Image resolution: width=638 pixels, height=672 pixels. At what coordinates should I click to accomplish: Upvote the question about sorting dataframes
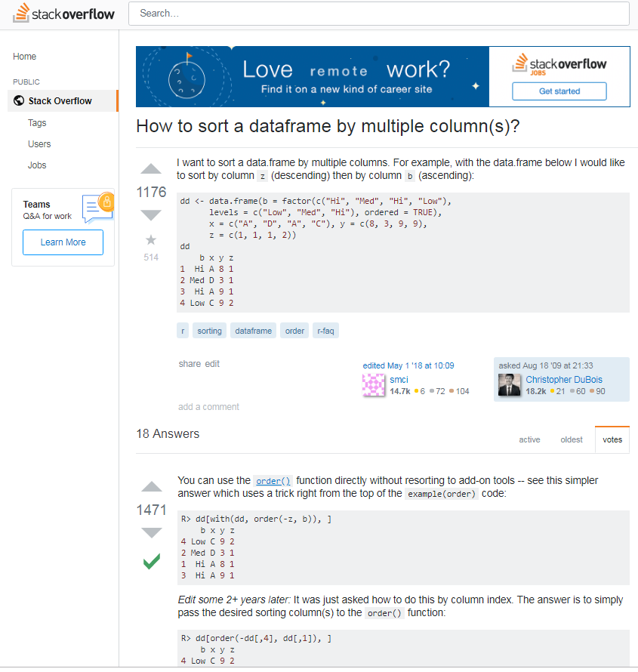[151, 169]
